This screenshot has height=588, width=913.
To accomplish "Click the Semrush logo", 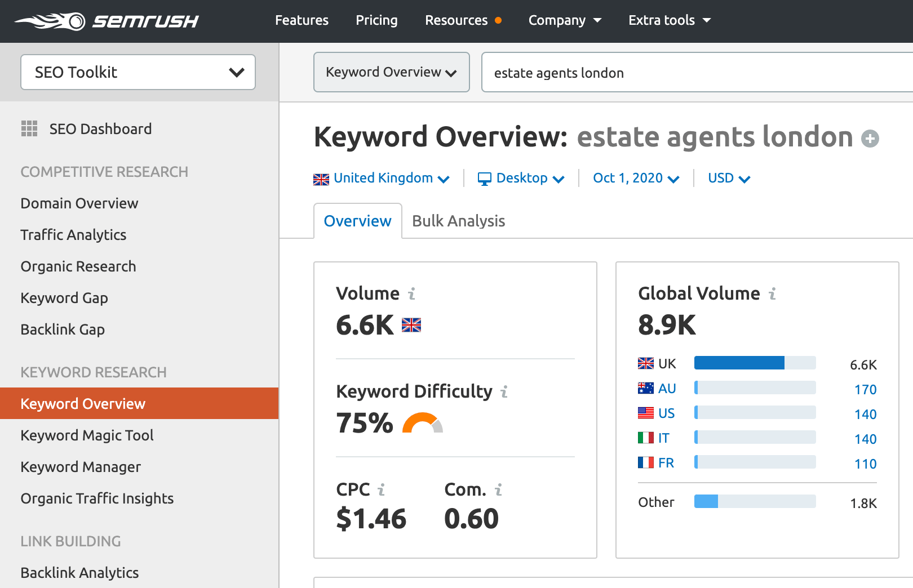I will tap(107, 21).
